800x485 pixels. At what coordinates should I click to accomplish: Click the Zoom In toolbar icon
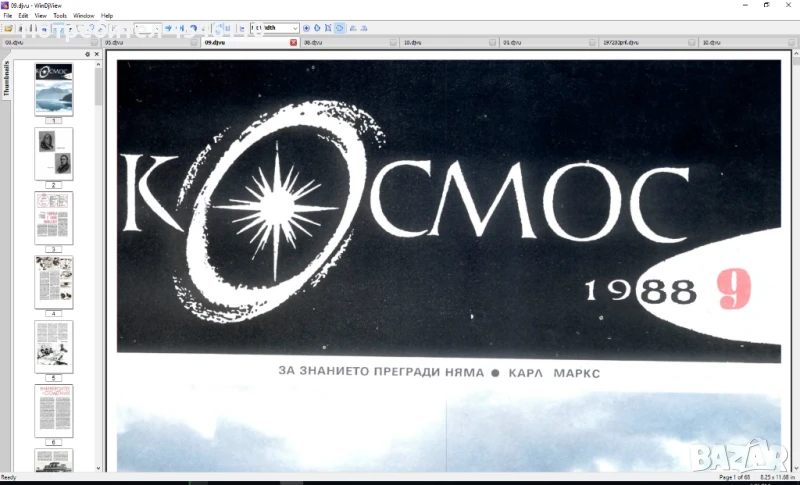point(306,28)
